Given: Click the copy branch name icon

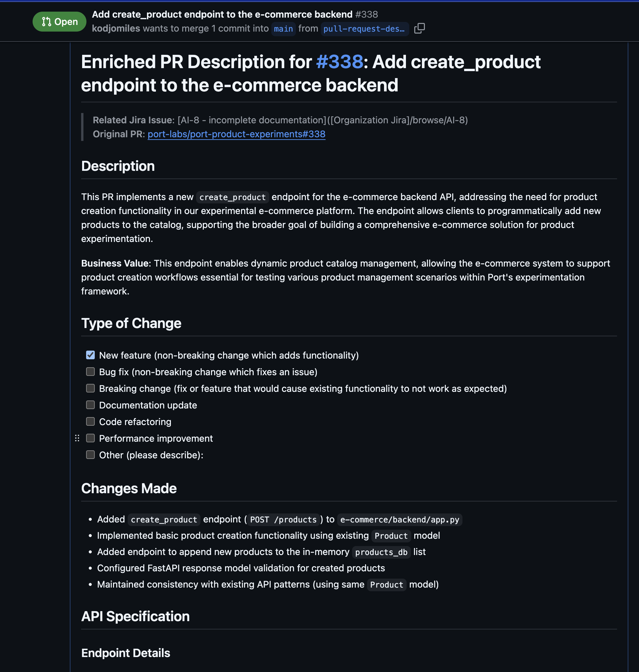Looking at the screenshot, I should tap(419, 29).
